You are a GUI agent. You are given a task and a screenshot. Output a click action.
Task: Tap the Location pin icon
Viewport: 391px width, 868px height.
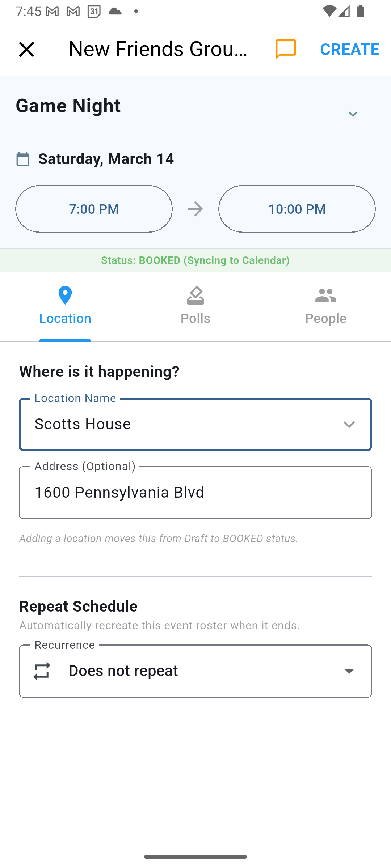click(x=65, y=295)
